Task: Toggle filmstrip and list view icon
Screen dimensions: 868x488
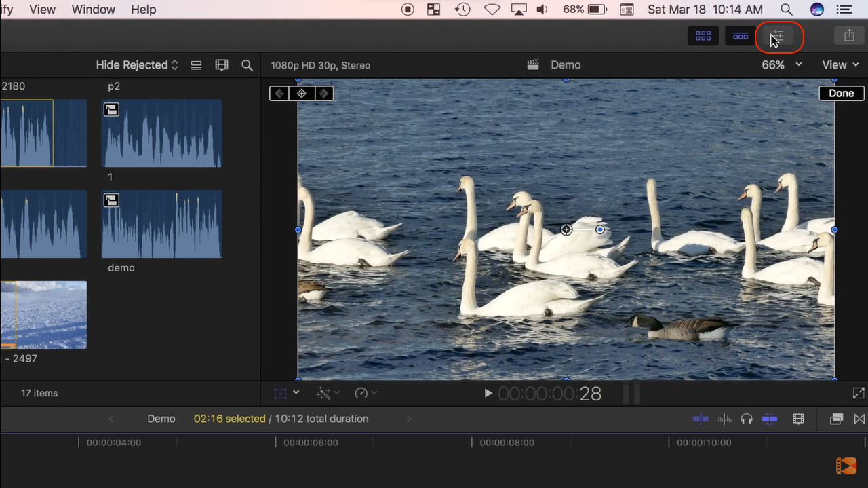Action: click(197, 65)
